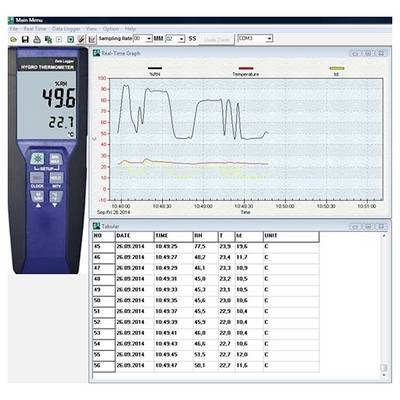Open the Option menu
Image resolution: width=400 pixels, height=400 pixels.
[x=111, y=29]
